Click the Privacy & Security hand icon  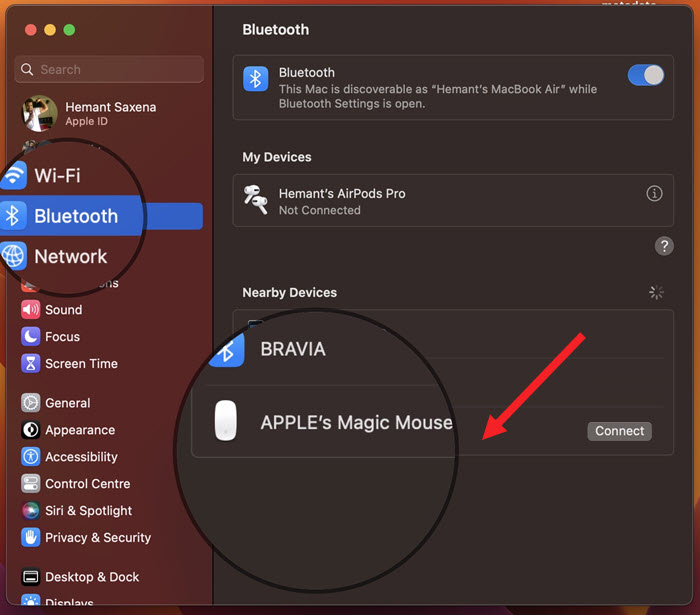(30, 537)
